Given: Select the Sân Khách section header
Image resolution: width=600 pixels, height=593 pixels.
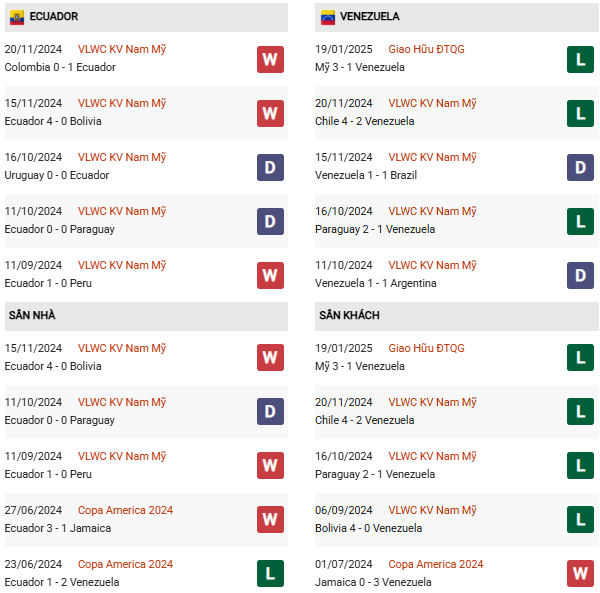Looking at the screenshot, I should click(x=457, y=315).
